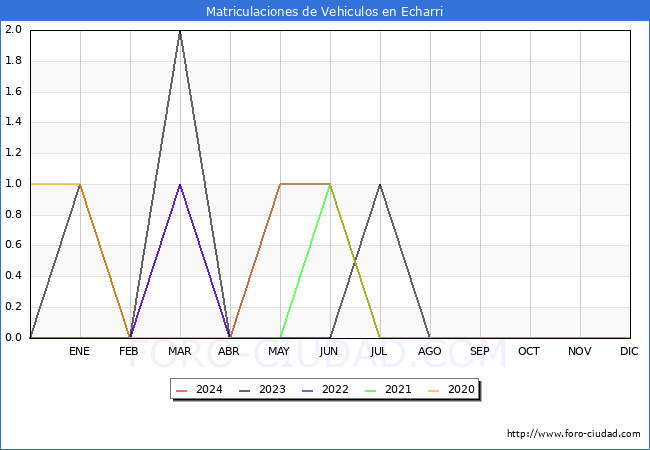
Task: Click the 0.4 y-axis value
Action: tap(13, 276)
